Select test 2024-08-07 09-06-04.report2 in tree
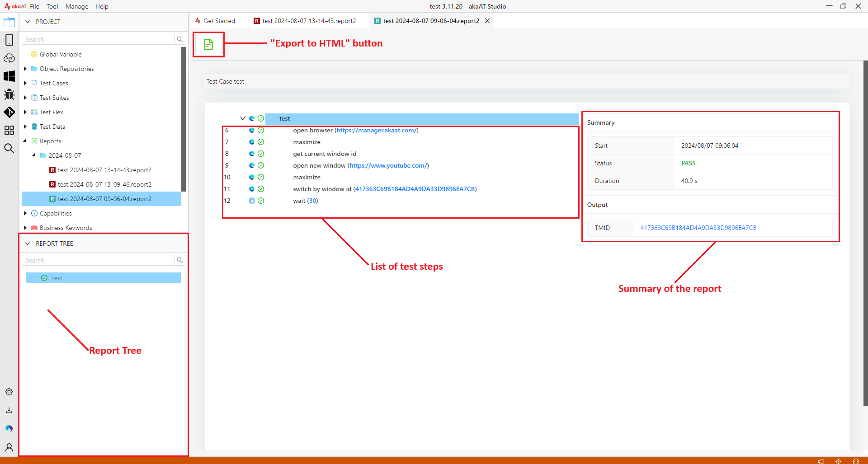868x464 pixels. (102, 199)
